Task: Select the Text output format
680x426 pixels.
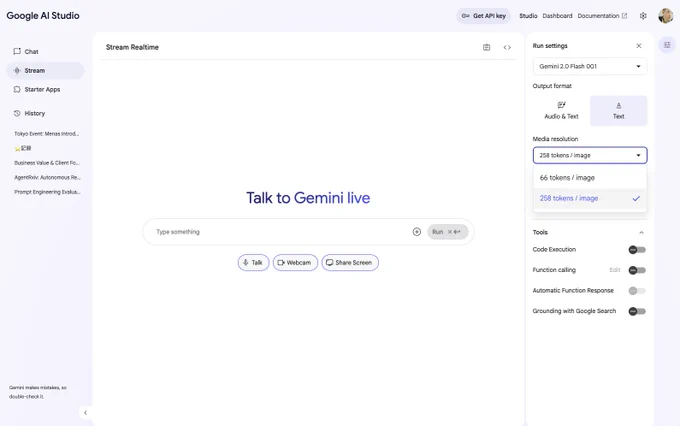Action: click(618, 111)
